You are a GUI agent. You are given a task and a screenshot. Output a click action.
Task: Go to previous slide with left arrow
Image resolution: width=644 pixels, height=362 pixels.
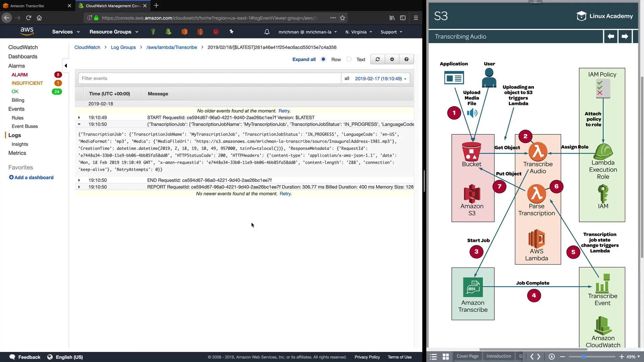point(611,37)
